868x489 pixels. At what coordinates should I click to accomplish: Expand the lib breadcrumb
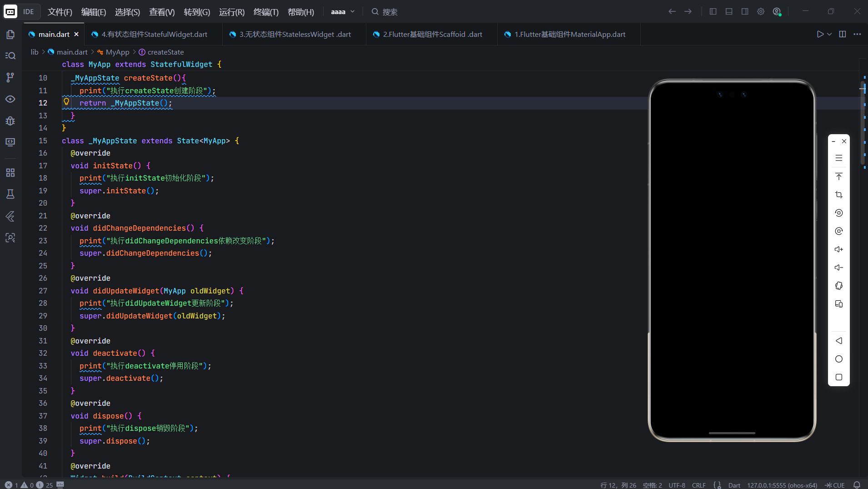click(x=35, y=52)
